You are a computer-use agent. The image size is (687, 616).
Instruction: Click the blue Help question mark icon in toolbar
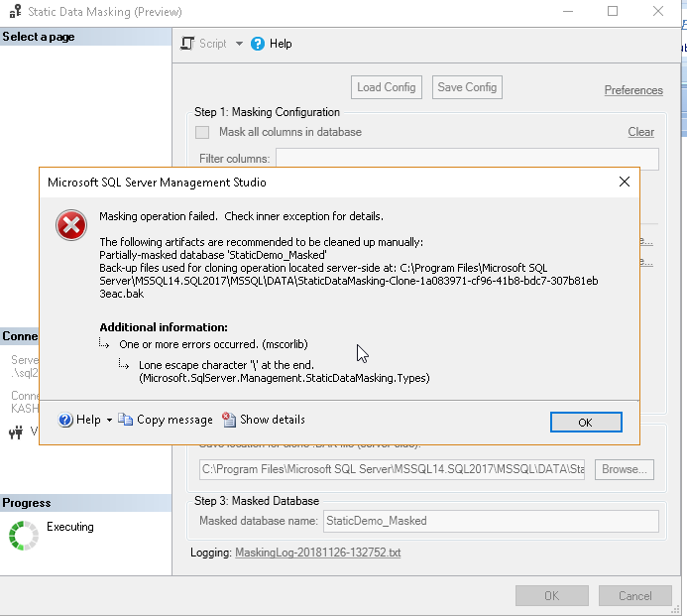258,44
